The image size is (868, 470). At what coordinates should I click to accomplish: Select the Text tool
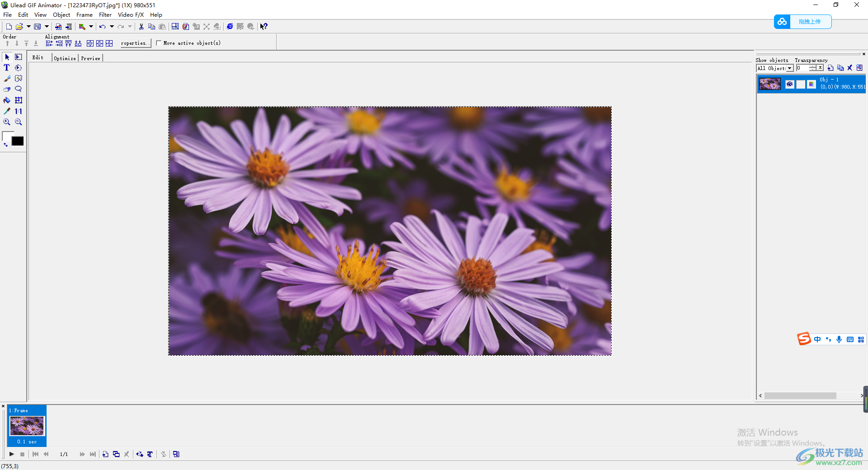tap(7, 68)
